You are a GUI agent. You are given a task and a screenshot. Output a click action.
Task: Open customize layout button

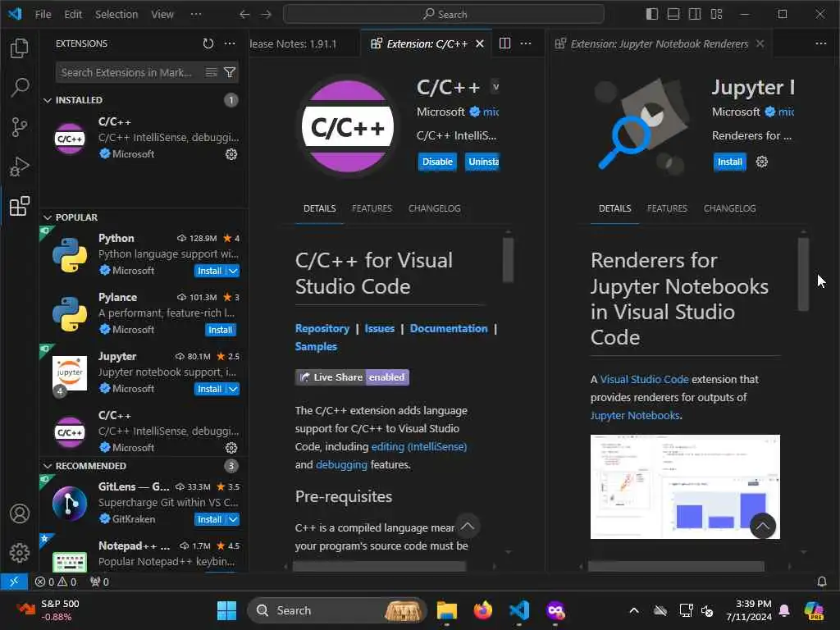[x=716, y=15]
